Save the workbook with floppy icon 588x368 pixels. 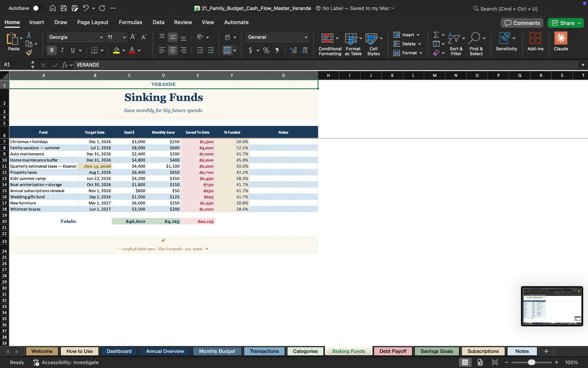64,8
